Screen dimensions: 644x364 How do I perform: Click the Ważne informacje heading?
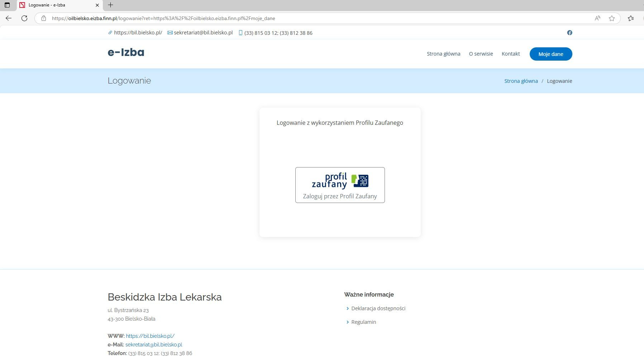(369, 294)
